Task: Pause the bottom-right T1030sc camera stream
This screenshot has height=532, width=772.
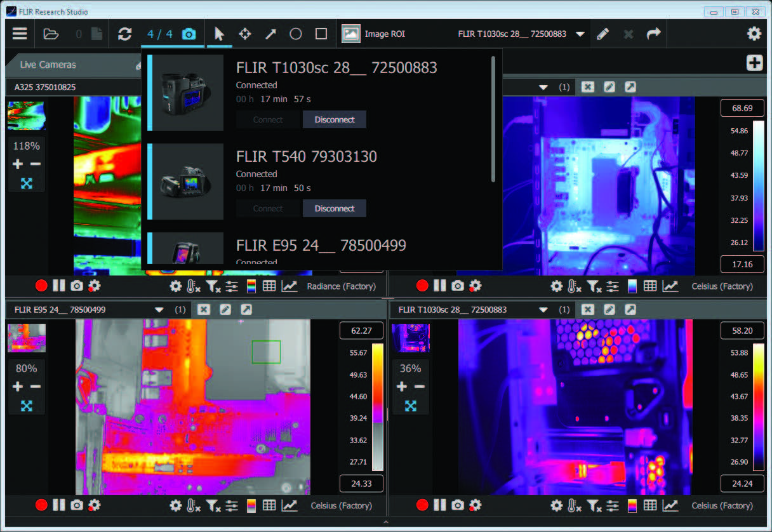Action: tap(440, 505)
